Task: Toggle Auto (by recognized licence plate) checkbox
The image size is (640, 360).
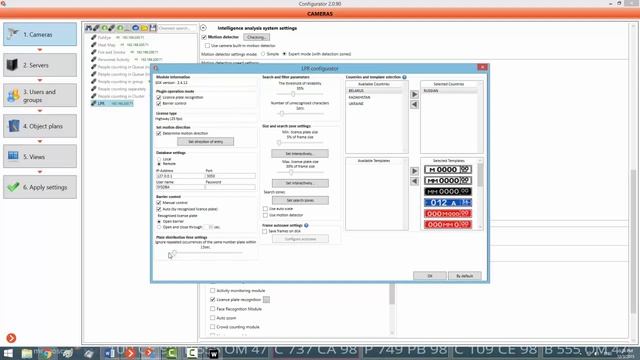Action: [159, 209]
